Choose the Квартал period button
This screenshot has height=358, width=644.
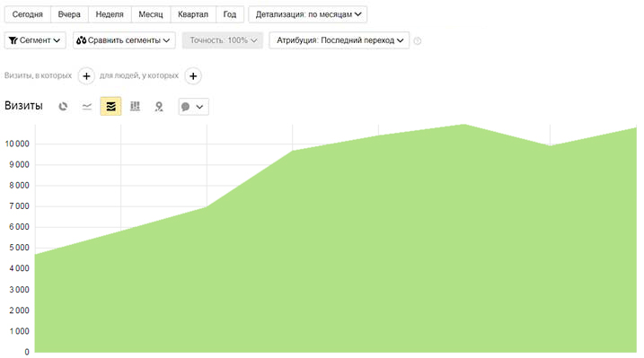click(193, 14)
